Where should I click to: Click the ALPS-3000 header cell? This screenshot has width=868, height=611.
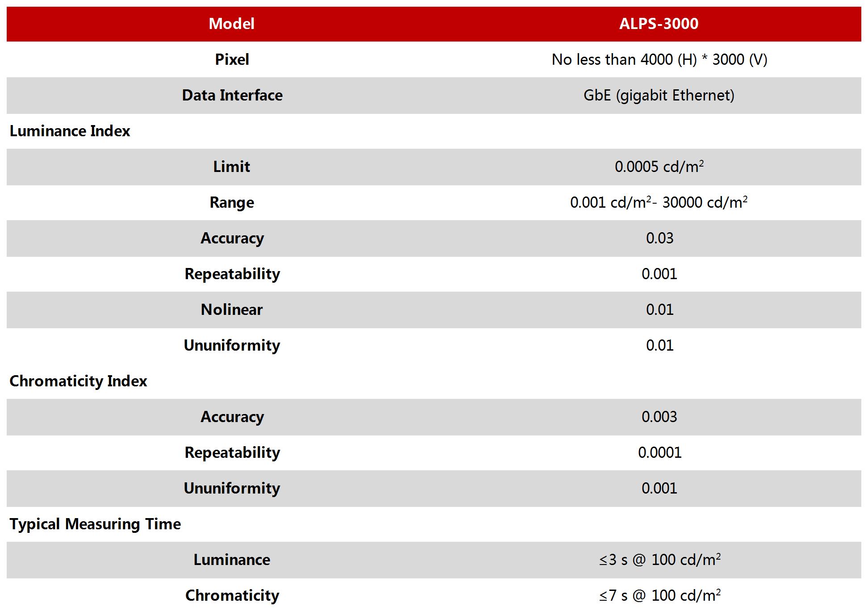(x=659, y=24)
